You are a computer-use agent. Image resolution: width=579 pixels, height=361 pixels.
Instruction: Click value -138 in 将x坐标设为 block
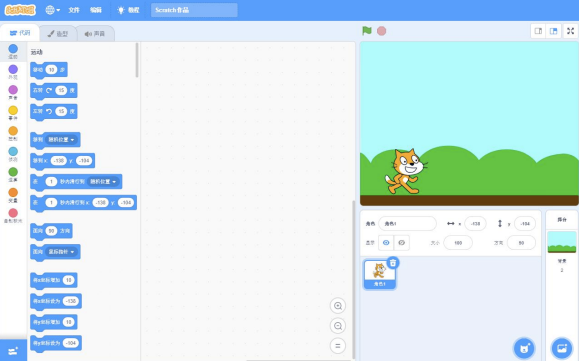click(x=71, y=301)
